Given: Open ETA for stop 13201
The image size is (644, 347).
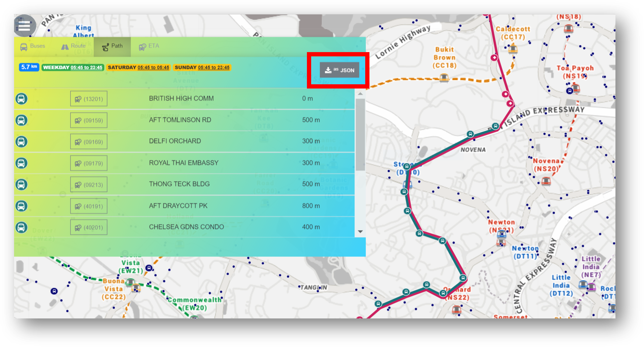Looking at the screenshot, I should tap(89, 99).
